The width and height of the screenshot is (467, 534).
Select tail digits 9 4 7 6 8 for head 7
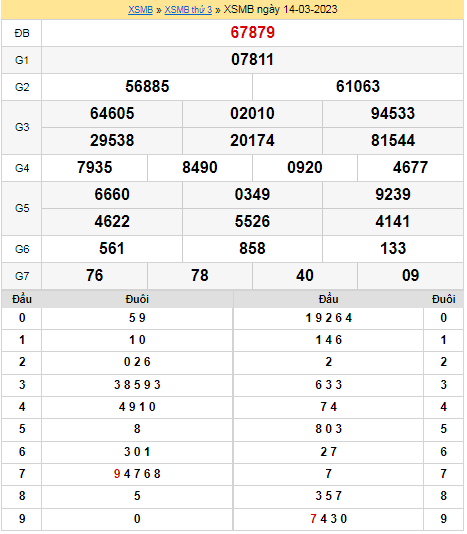click(x=137, y=474)
